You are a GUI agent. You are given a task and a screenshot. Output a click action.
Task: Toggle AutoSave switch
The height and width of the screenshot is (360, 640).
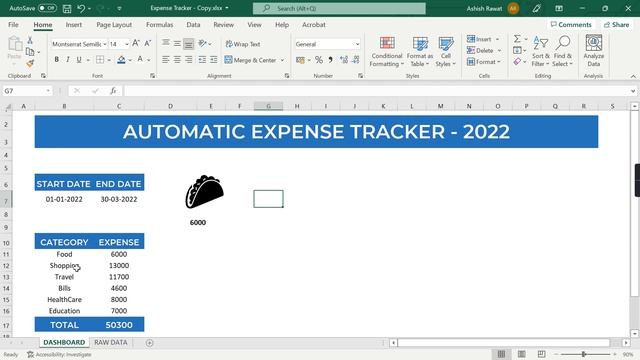coord(47,8)
